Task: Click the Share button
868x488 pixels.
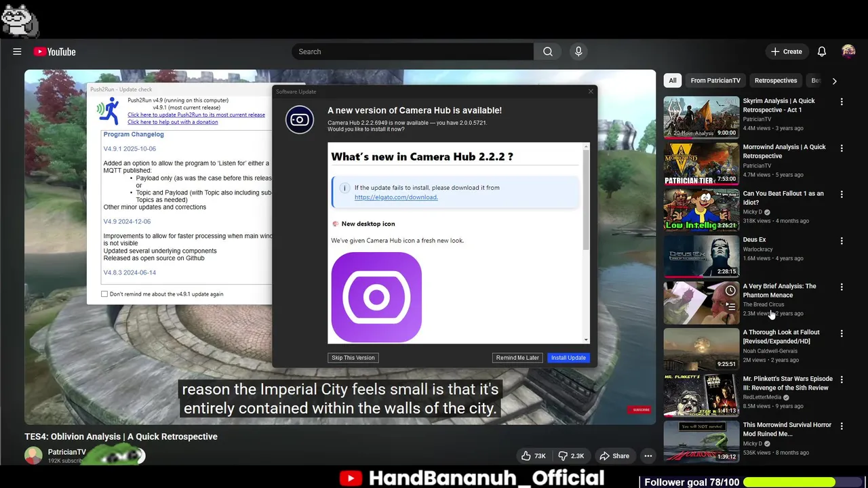Action: point(614,456)
